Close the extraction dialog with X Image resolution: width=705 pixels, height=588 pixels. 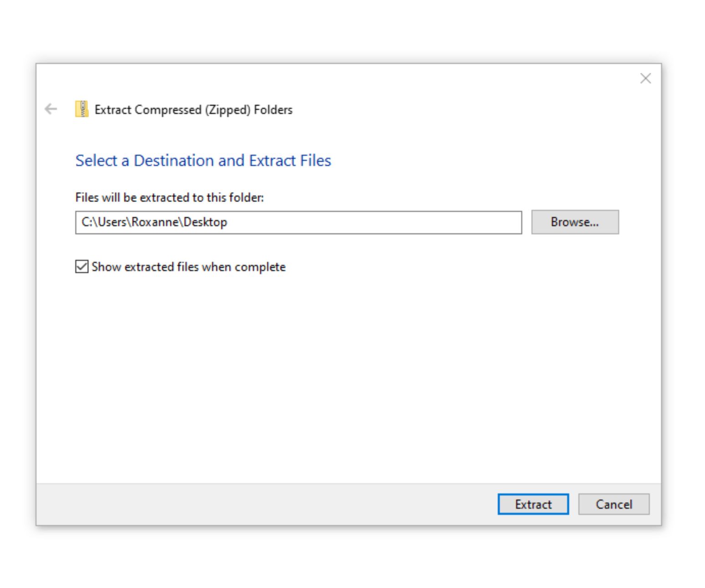click(x=645, y=78)
